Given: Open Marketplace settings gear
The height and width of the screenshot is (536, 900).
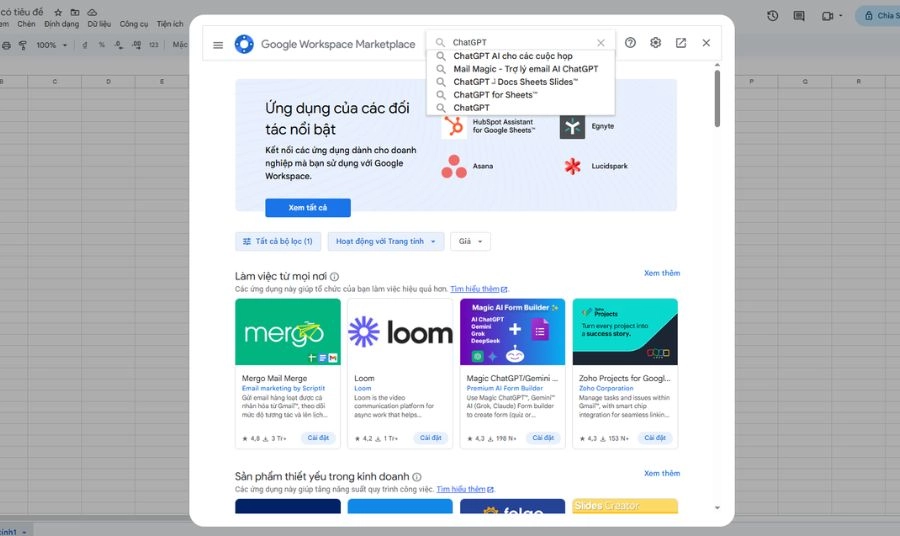Looking at the screenshot, I should coord(655,42).
